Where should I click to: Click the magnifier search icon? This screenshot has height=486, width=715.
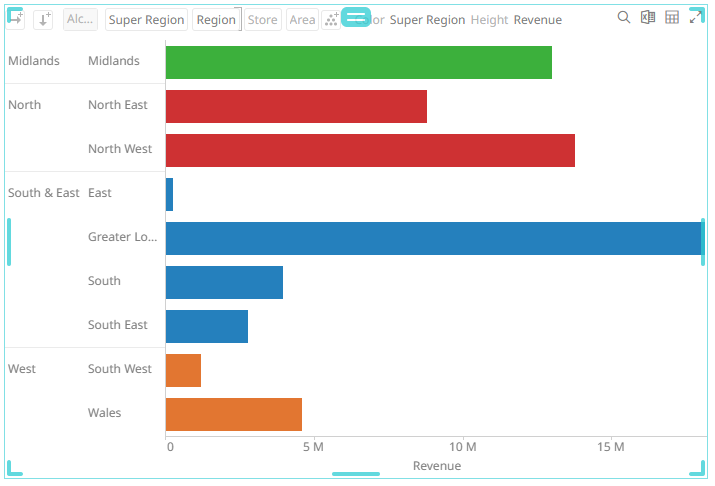click(x=624, y=18)
